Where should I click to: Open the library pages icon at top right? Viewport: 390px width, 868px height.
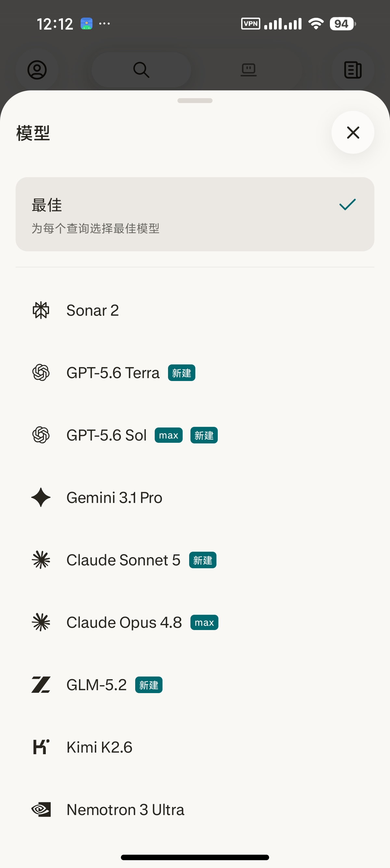(x=353, y=70)
